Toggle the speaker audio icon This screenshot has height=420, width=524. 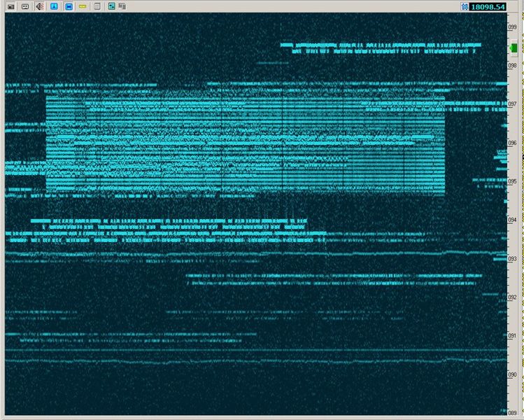pos(40,6)
